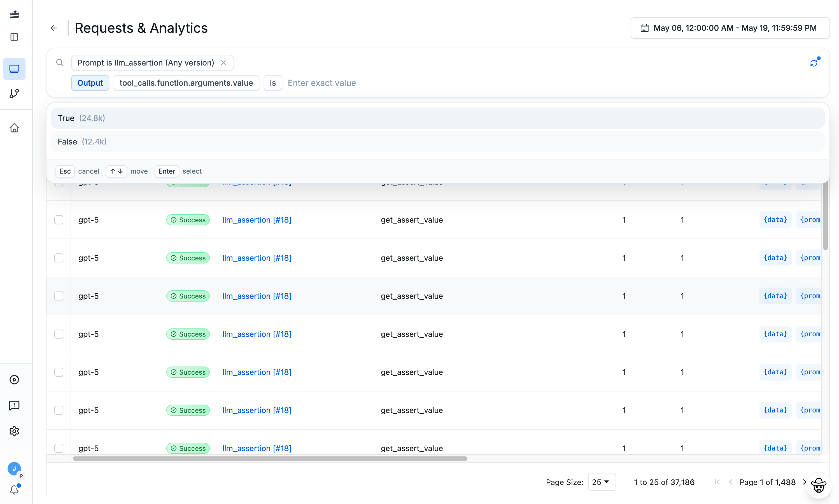Screen dimensions: 839x504
Task: Check the second gpt-5 row checkbox
Action: pyautogui.click(x=59, y=258)
